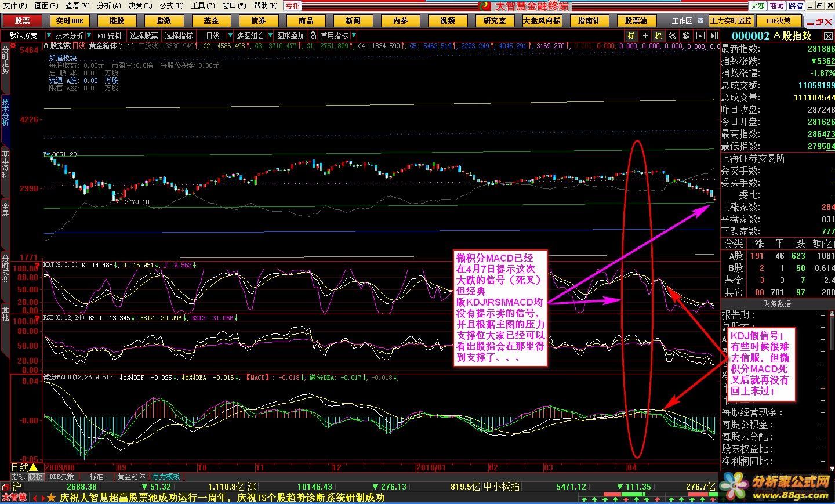Click the 所属板块 link in chart
835x504 pixels.
(63, 58)
